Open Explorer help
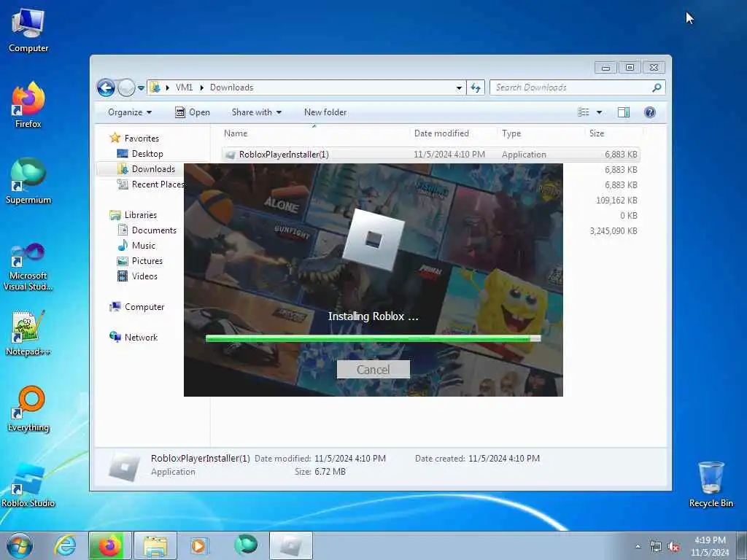The image size is (747, 560). [649, 112]
